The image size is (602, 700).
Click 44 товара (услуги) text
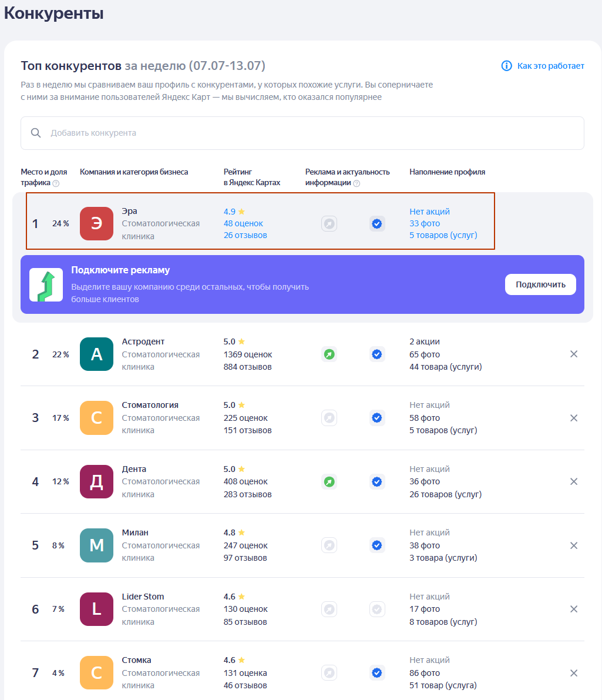445,367
